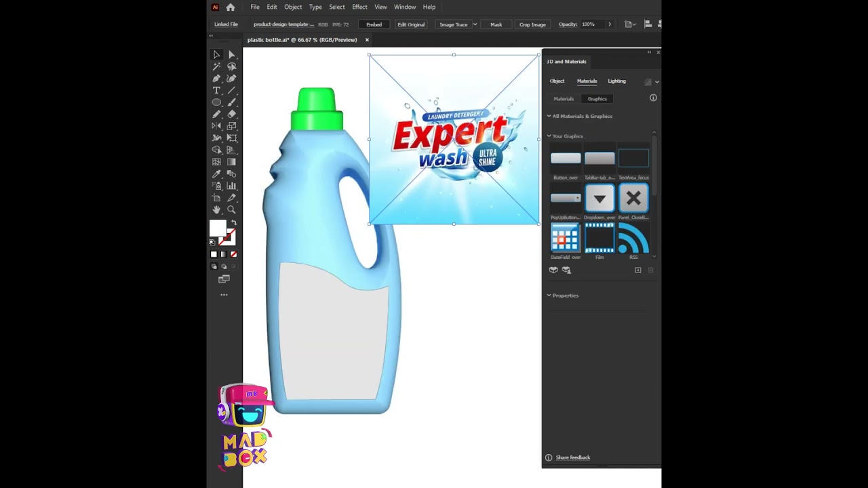Set paint mode to Color

click(x=214, y=254)
